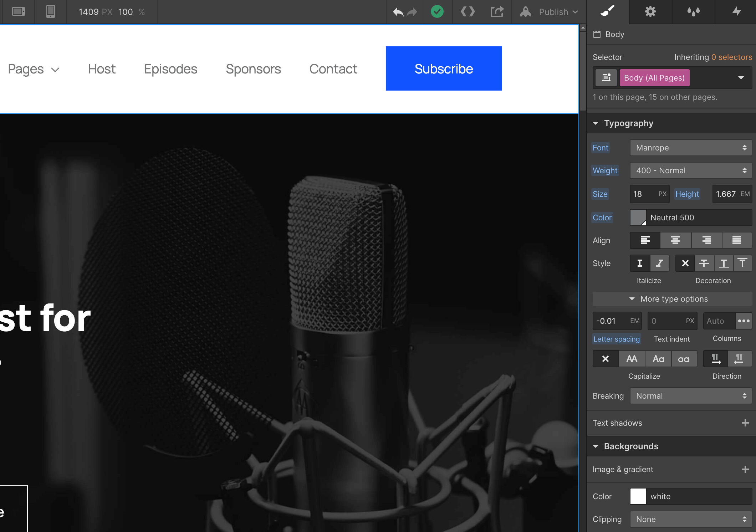
Task: Undo the last change
Action: click(x=398, y=12)
